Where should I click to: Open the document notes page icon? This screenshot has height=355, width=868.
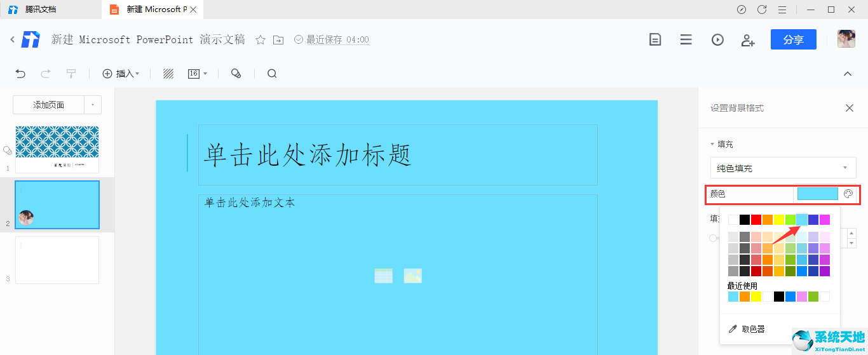pyautogui.click(x=655, y=39)
